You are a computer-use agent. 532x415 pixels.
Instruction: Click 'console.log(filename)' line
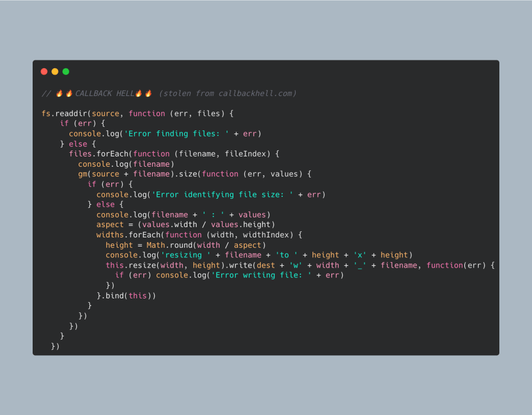point(126,164)
